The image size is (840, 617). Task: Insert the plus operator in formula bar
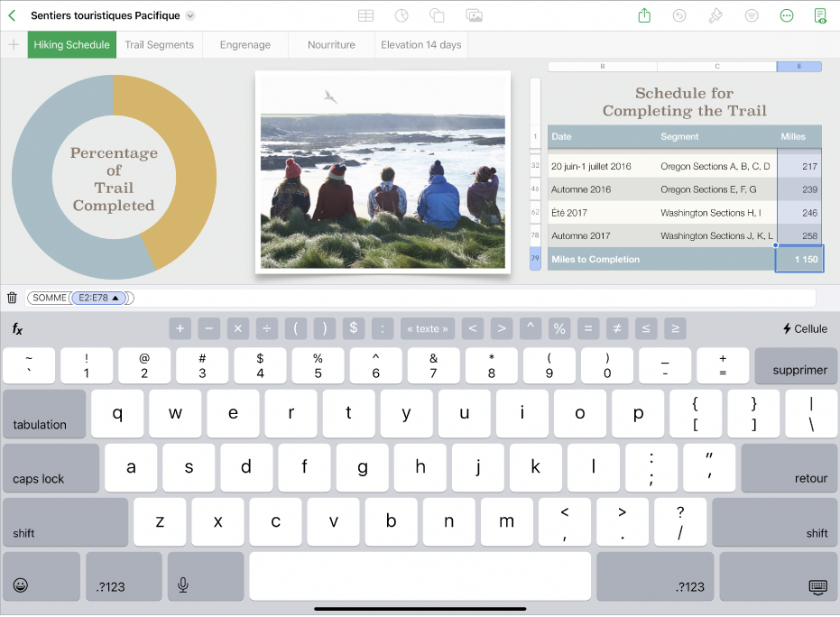(180, 329)
